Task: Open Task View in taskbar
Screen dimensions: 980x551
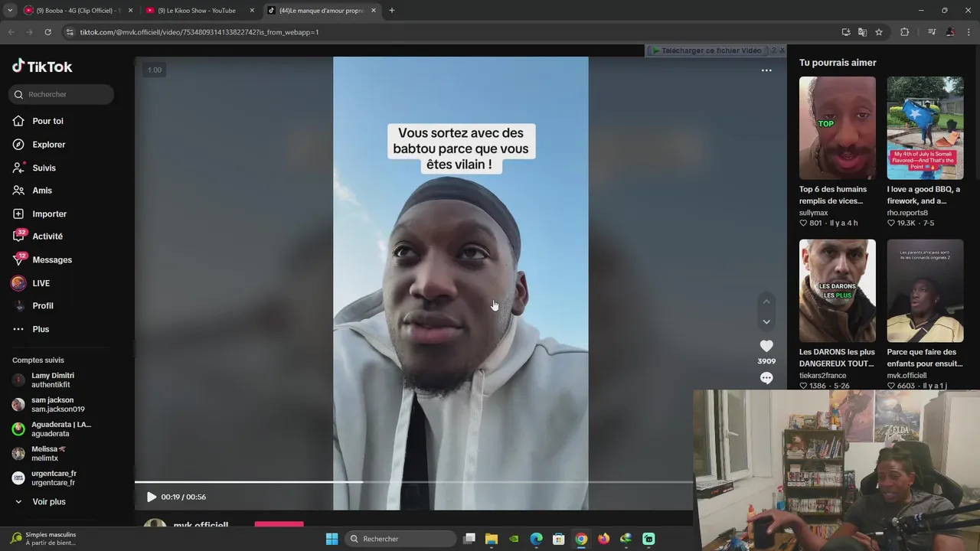Action: [x=469, y=539]
